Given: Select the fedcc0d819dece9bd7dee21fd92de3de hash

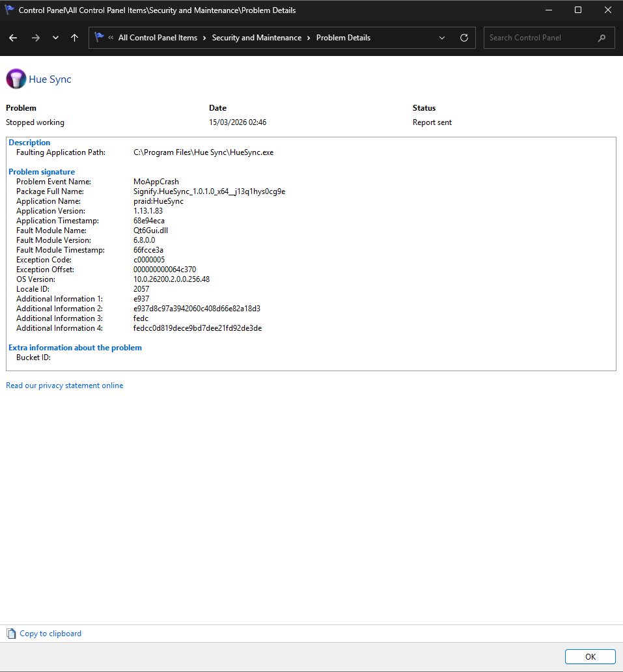Looking at the screenshot, I should point(197,328).
